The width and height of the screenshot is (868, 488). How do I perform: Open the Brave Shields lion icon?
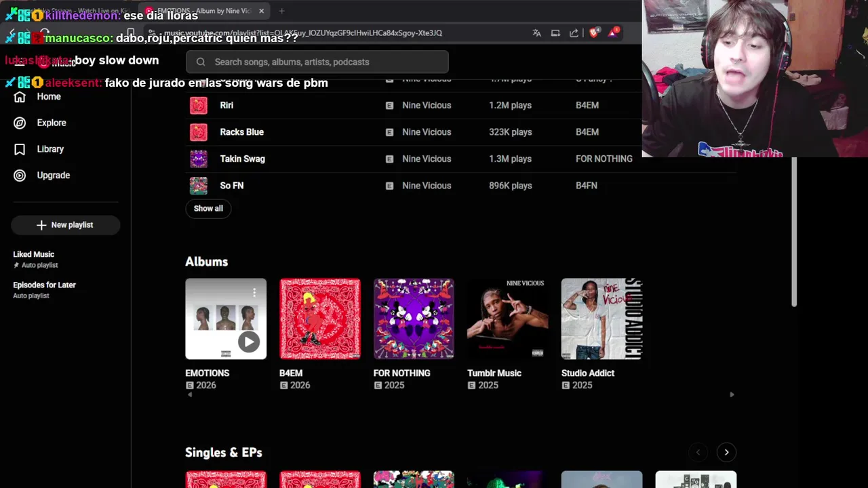[x=594, y=33]
